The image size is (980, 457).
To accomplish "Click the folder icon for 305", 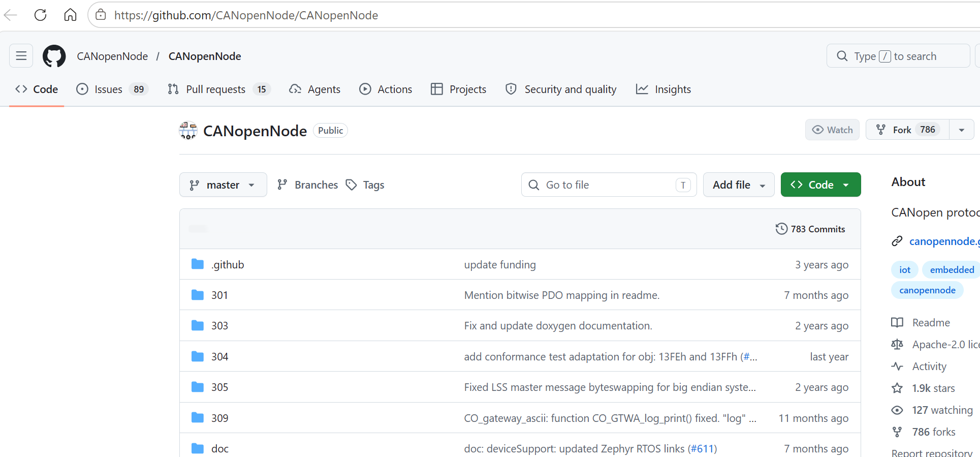I will (x=198, y=387).
